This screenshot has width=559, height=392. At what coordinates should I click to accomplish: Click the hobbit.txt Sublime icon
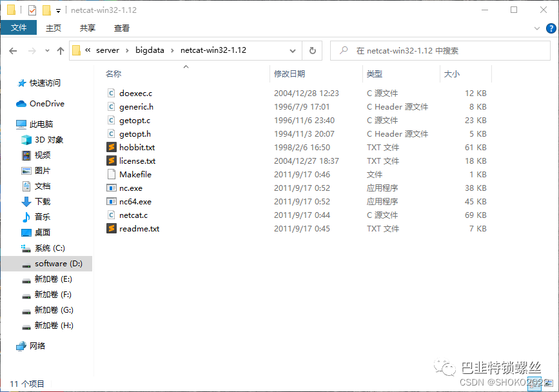click(112, 147)
